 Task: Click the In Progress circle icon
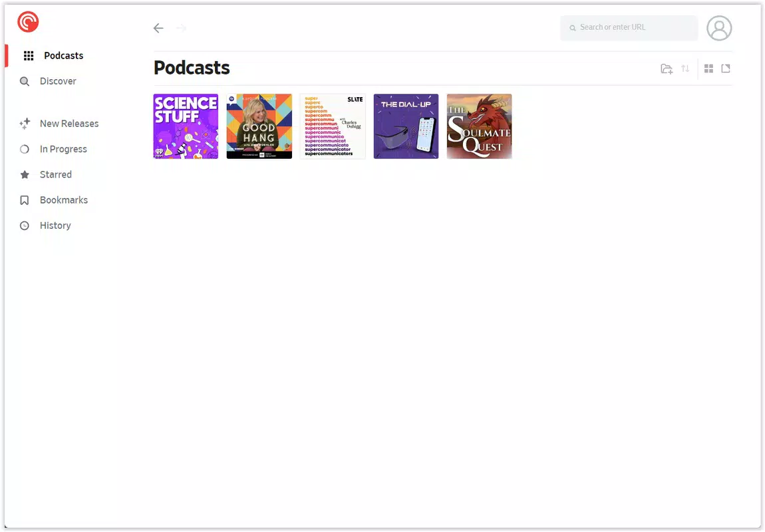click(25, 149)
